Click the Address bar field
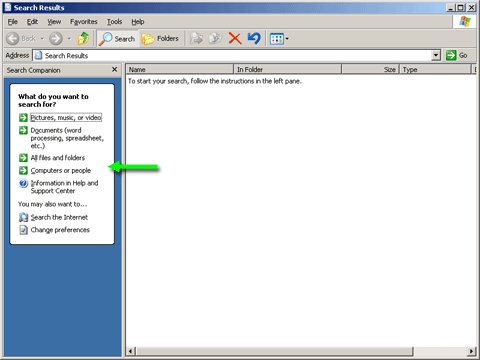The image size is (480, 360). [x=232, y=55]
